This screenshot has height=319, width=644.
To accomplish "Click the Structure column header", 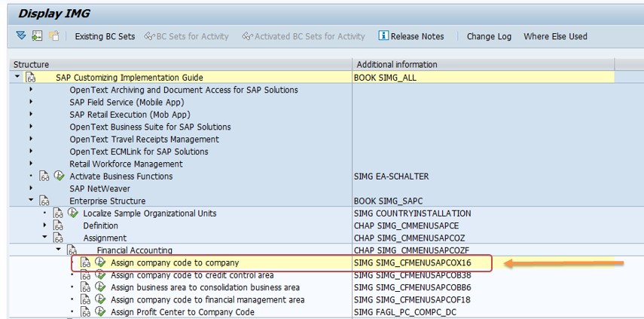I will point(180,65).
